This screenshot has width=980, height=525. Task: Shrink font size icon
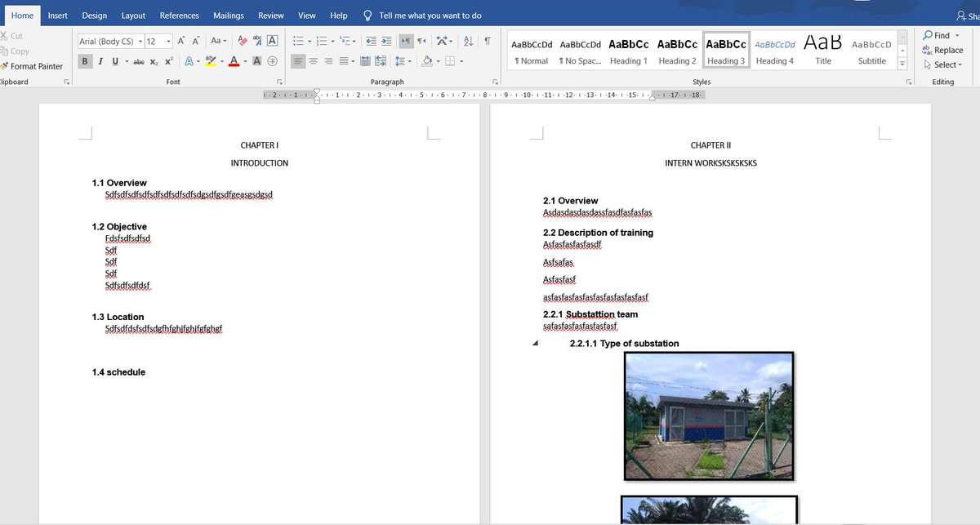(x=196, y=41)
